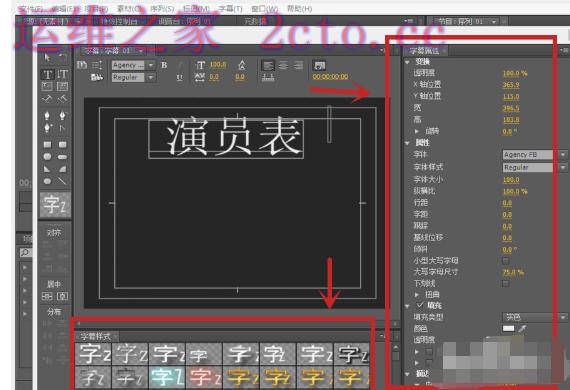Click the 字体大小 value 100.0
Screen dimensions: 570x390
(511, 180)
